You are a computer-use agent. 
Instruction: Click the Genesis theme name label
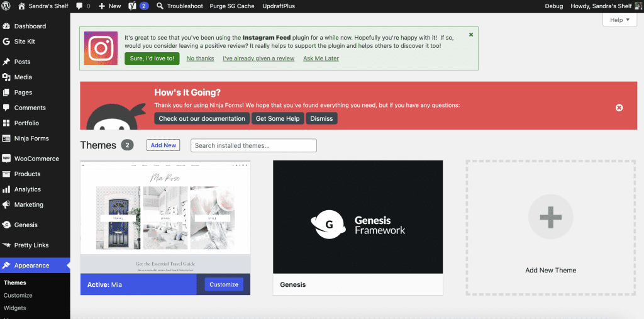click(x=293, y=284)
